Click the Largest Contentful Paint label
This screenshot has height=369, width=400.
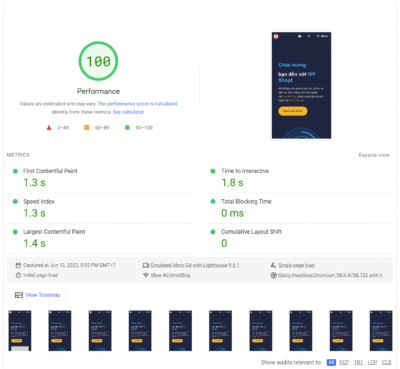point(54,232)
